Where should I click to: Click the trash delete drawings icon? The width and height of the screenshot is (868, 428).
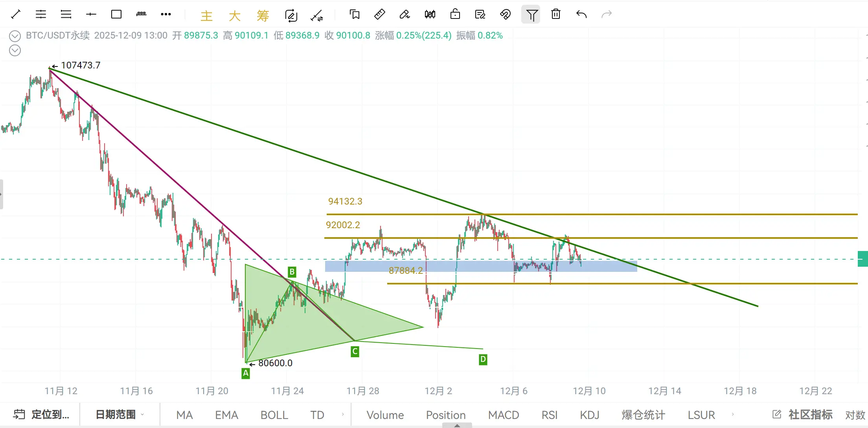pos(555,15)
